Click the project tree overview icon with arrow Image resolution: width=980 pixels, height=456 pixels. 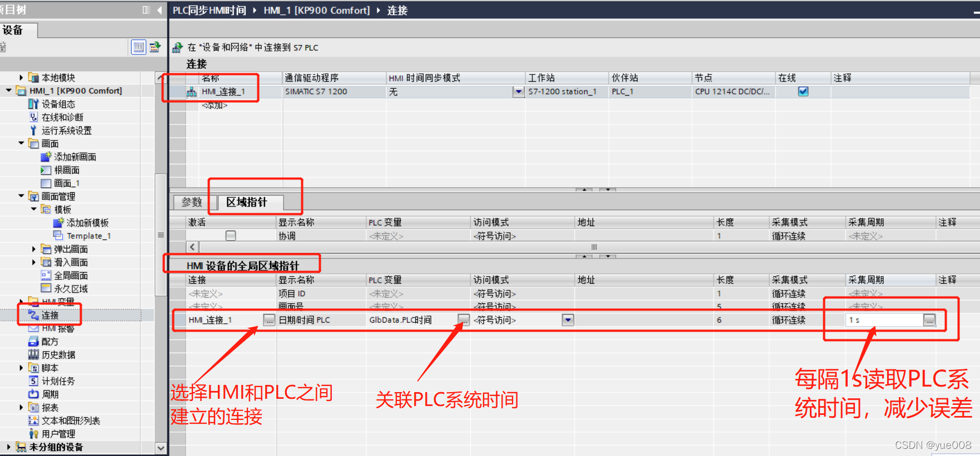tap(155, 47)
